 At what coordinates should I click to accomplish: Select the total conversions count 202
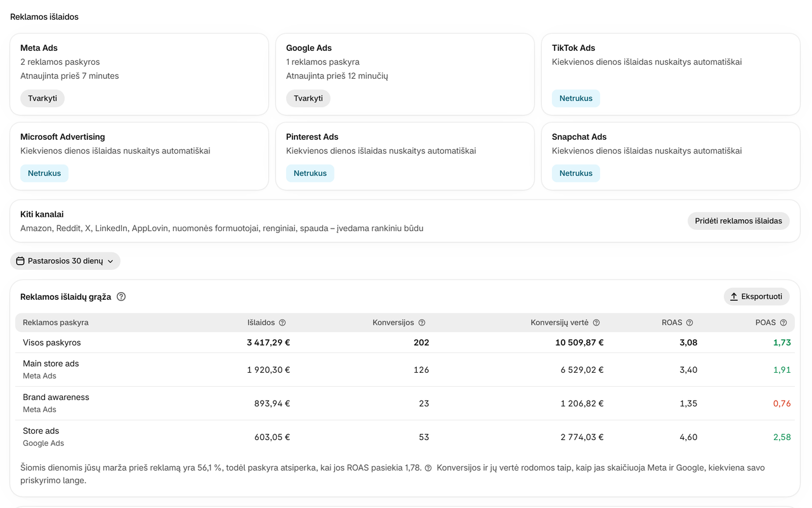pyautogui.click(x=421, y=342)
